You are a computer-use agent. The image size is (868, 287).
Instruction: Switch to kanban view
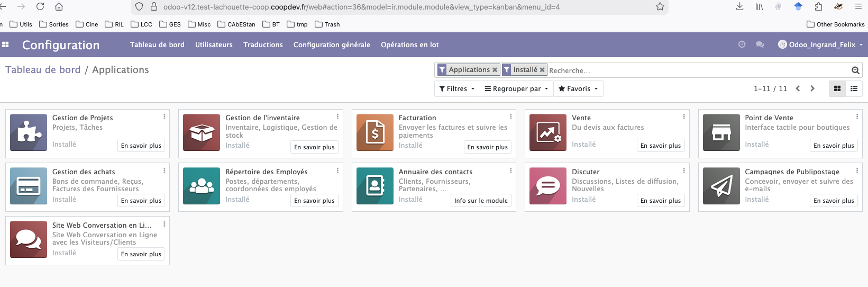[837, 89]
